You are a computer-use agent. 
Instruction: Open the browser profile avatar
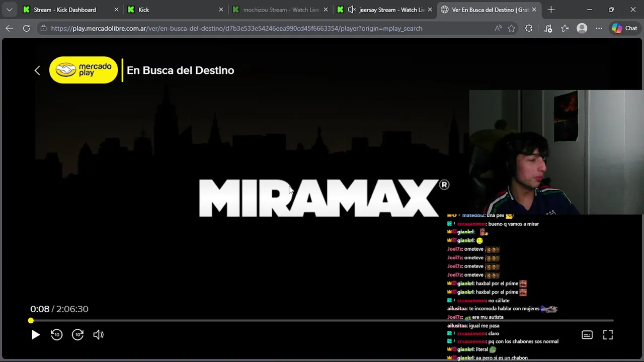582,28
